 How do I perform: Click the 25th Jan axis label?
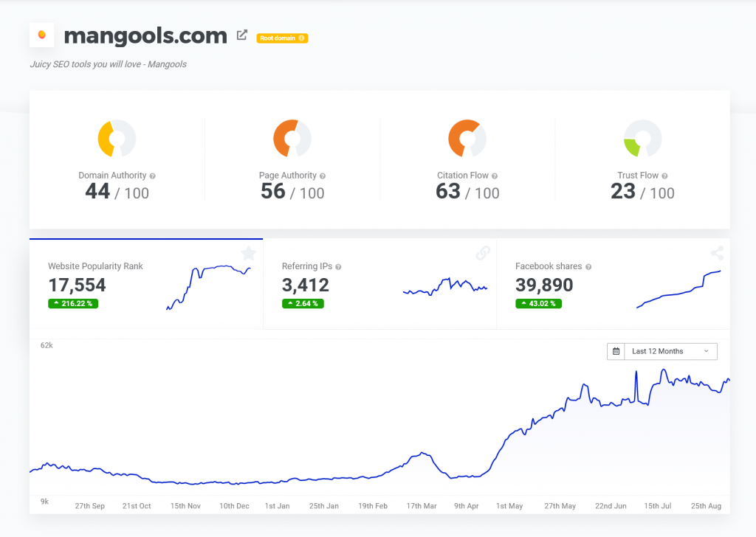(324, 506)
